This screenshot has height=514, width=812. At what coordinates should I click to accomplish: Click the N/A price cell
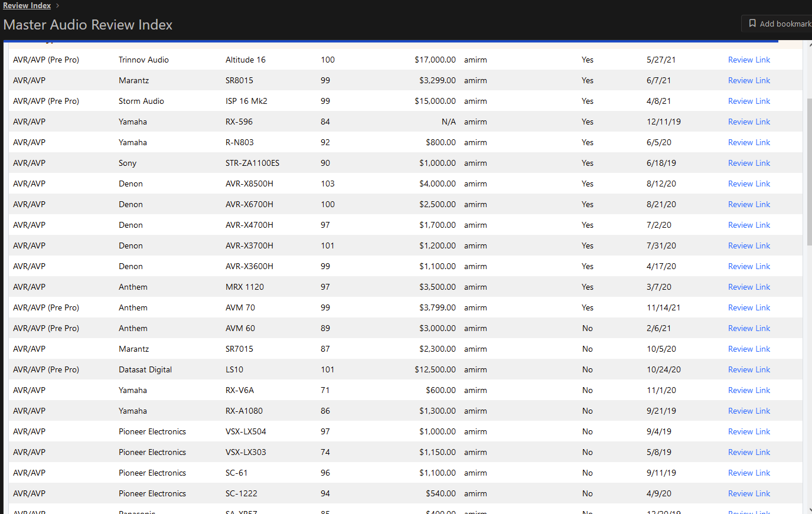[449, 122]
